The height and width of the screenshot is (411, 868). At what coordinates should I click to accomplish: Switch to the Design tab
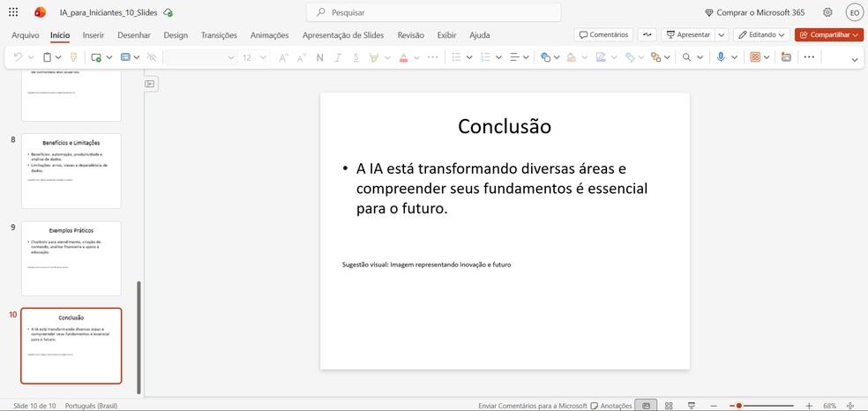click(176, 35)
